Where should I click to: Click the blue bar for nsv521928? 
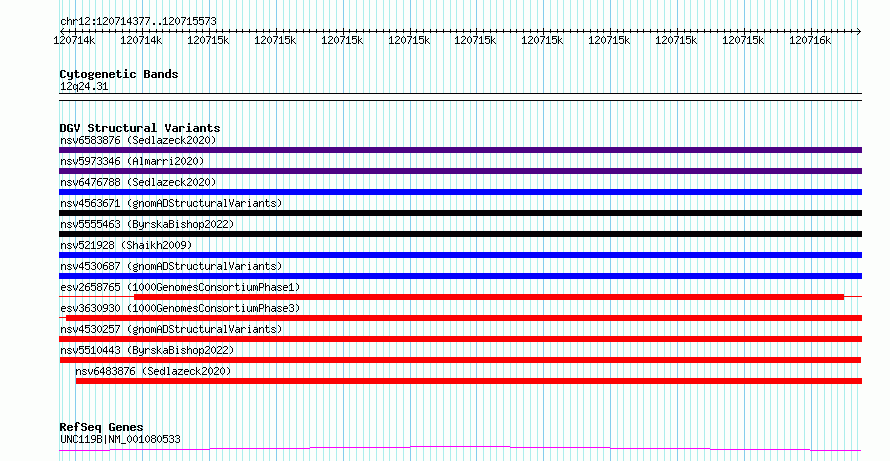click(460, 255)
